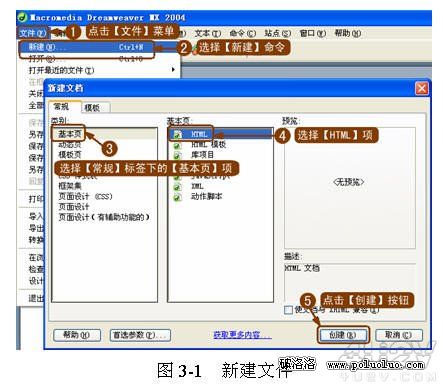Click the HTML page type icon
This screenshot has height=384, width=443.
(177, 134)
